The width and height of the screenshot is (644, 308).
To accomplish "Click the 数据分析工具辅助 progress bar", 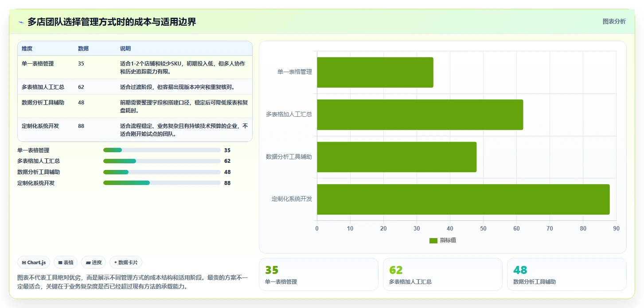I will [x=162, y=172].
